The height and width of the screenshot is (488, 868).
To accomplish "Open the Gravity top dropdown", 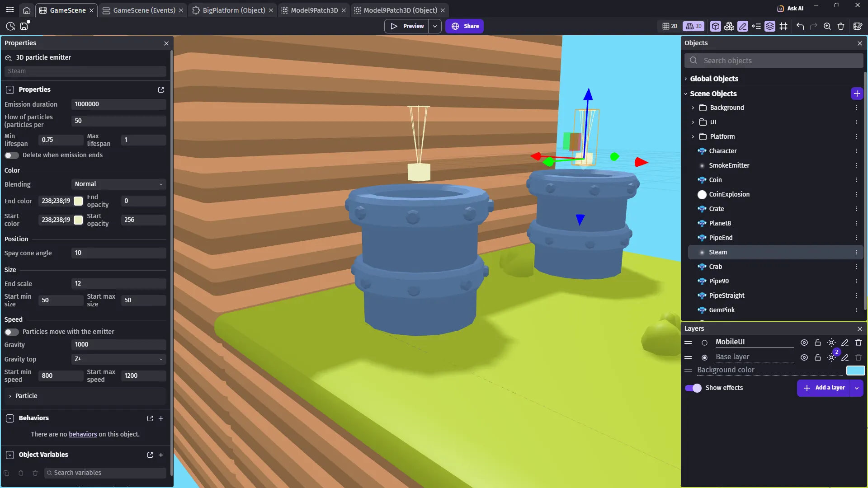I will 119,359.
